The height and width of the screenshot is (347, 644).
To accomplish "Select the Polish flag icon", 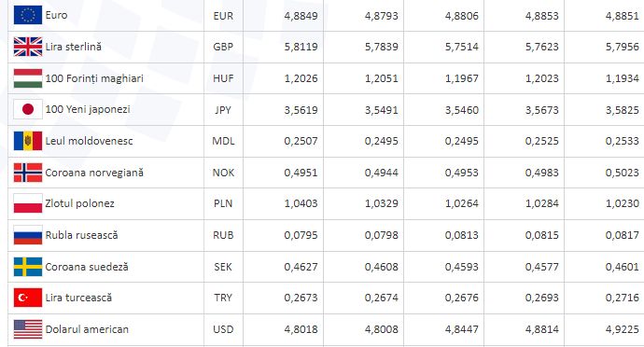I will (27, 203).
